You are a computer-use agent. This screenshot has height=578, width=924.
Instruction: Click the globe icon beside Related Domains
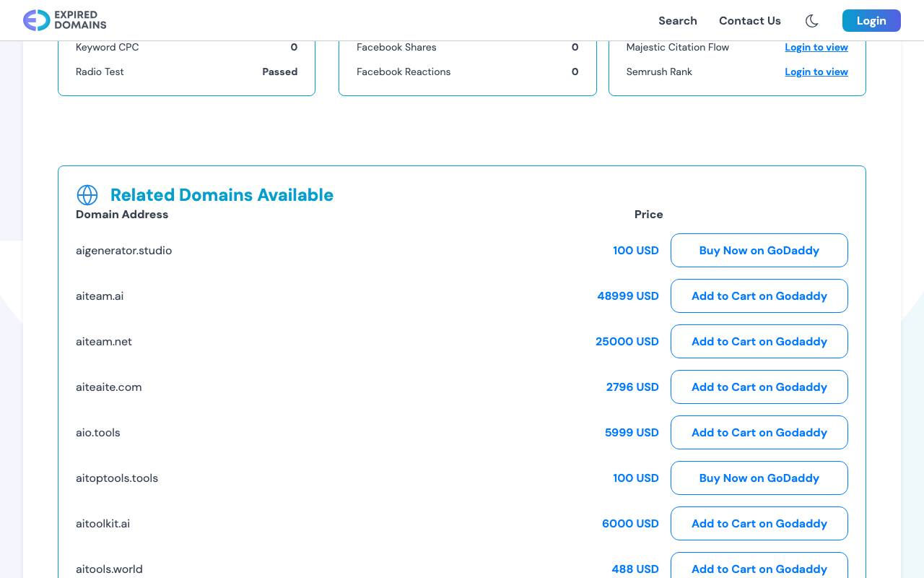(87, 195)
